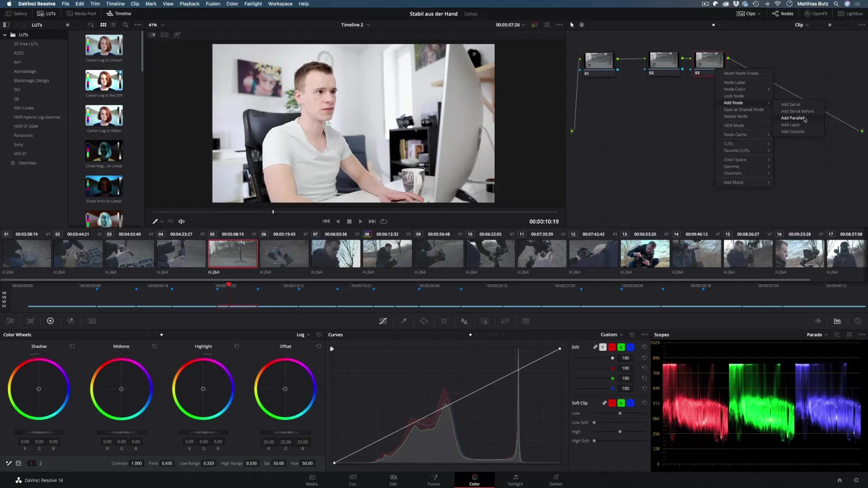The image size is (868, 488).
Task: Open the 3D stereoscopic palette icon
Action: click(525, 321)
